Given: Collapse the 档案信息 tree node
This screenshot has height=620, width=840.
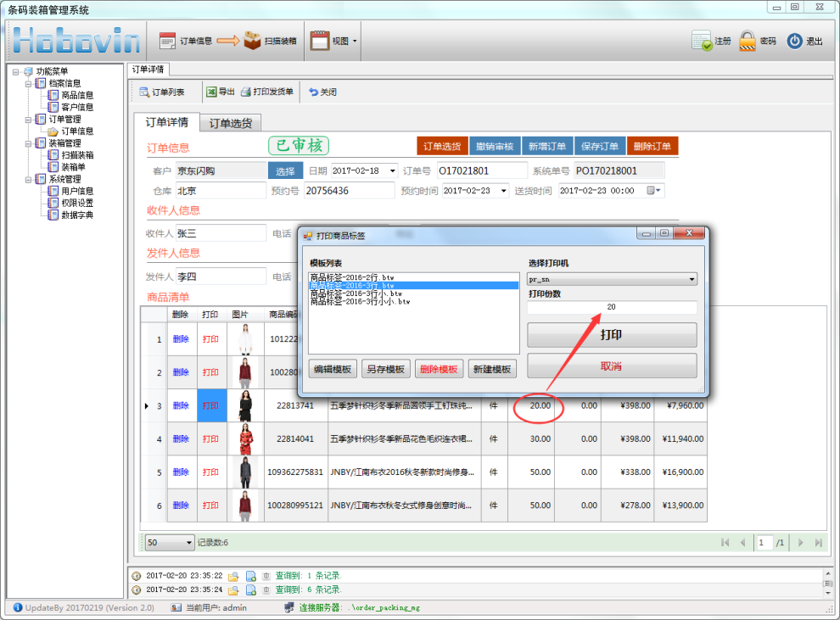Looking at the screenshot, I should tap(29, 84).
